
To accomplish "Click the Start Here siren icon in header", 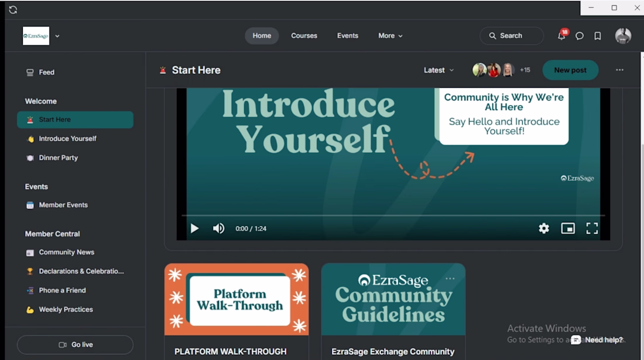I will (163, 70).
